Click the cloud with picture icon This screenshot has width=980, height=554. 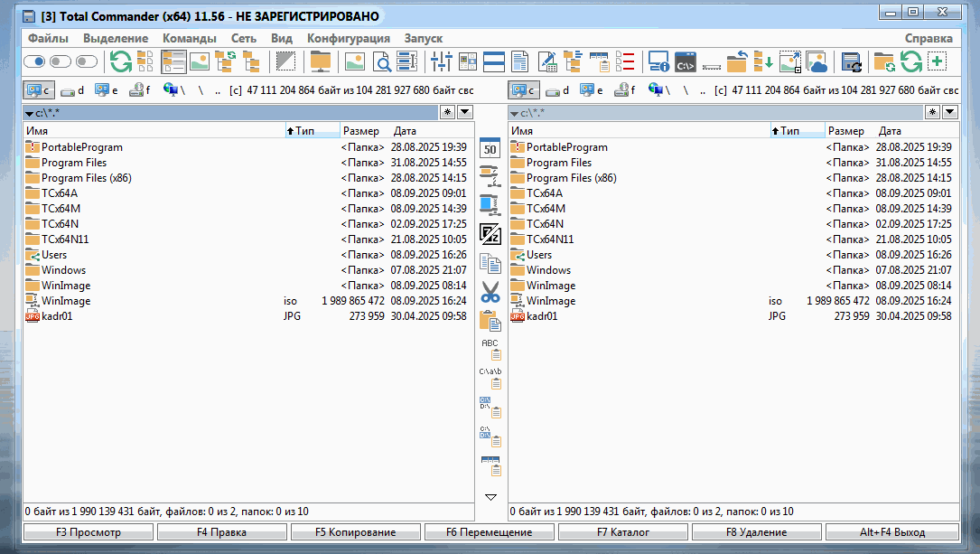pos(817,61)
